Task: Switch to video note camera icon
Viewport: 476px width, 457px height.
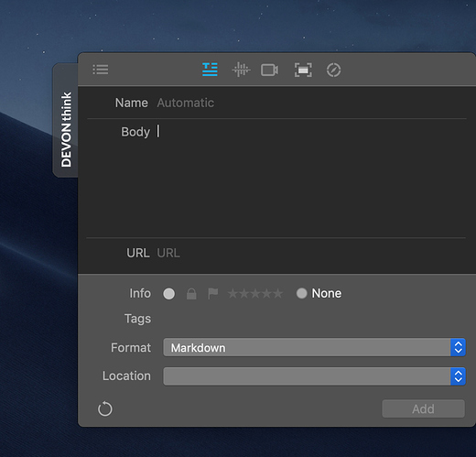Action: [x=269, y=70]
